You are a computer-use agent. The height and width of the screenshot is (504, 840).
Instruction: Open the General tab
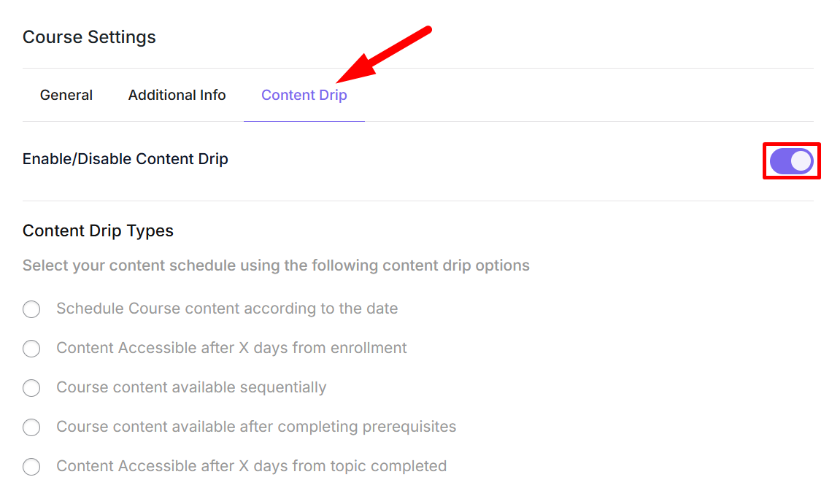[x=66, y=96]
